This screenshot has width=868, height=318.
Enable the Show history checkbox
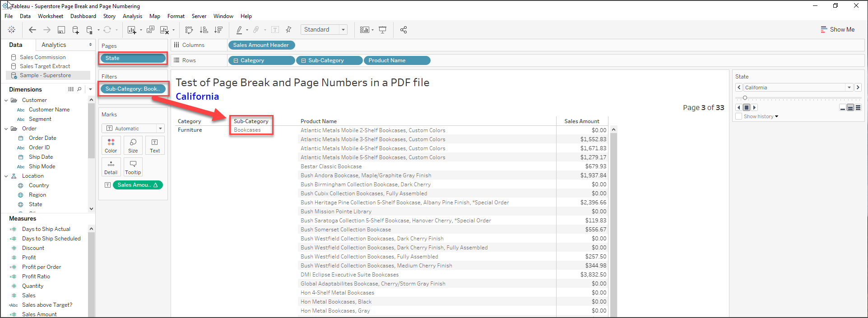click(x=739, y=116)
